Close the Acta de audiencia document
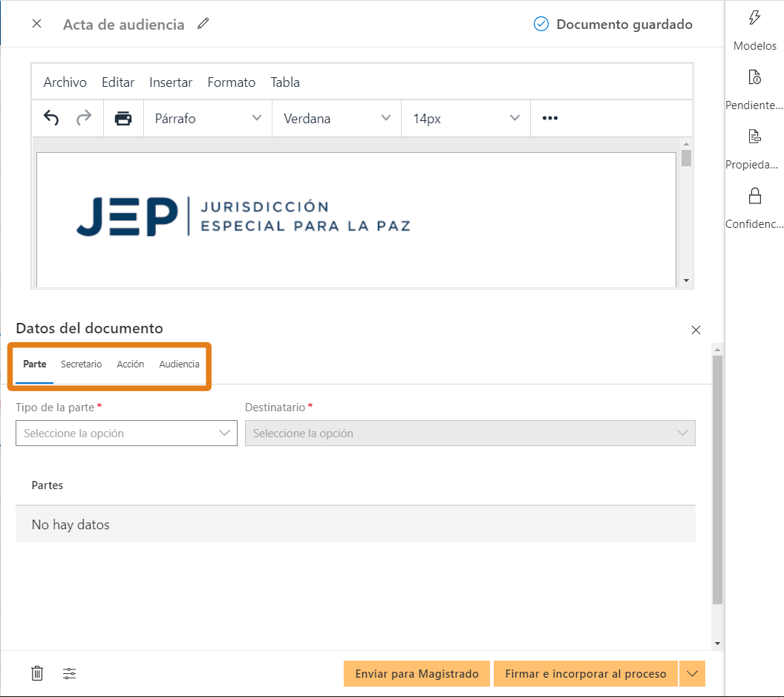This screenshot has height=697, width=784. pos(36,24)
